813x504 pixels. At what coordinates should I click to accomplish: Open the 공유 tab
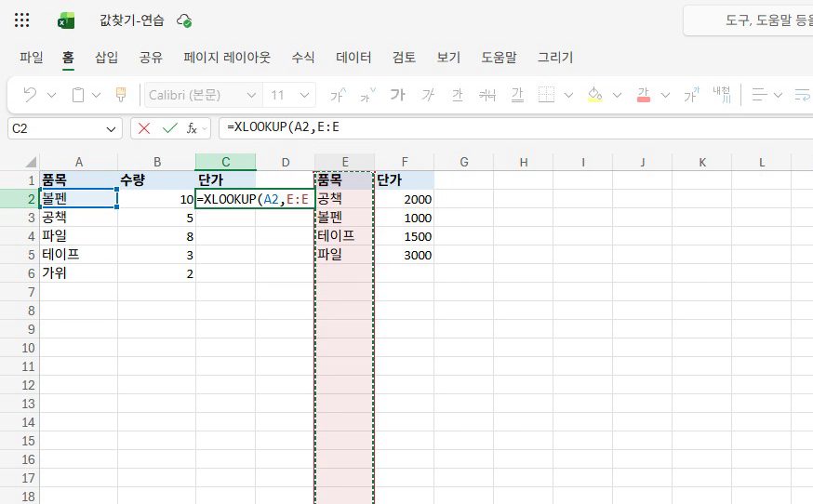151,57
